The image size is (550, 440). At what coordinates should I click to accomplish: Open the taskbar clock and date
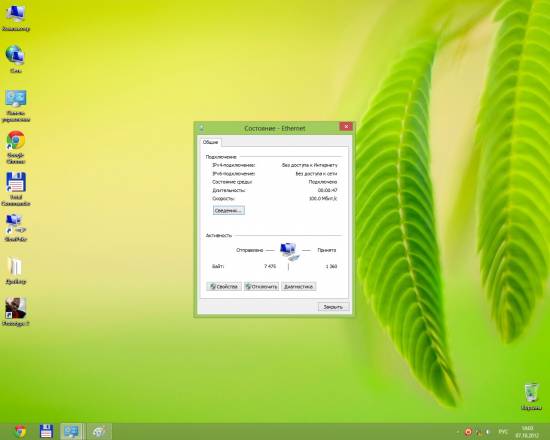[x=527, y=432]
